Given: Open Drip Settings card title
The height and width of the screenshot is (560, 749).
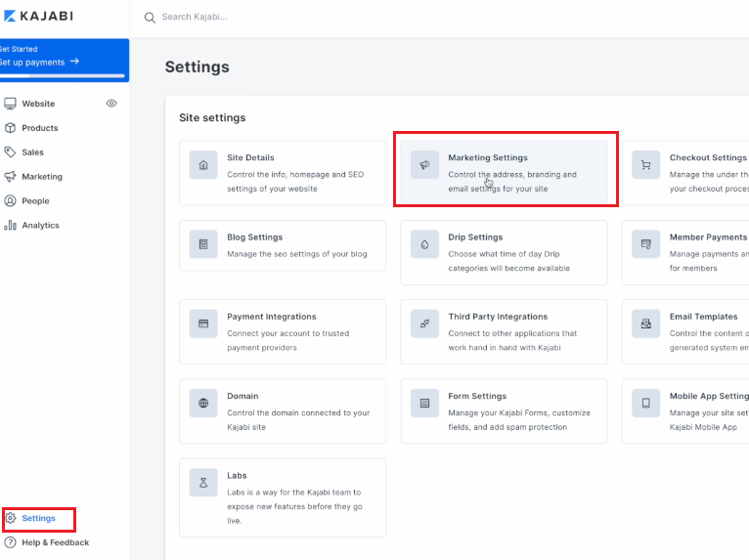Looking at the screenshot, I should tap(475, 237).
